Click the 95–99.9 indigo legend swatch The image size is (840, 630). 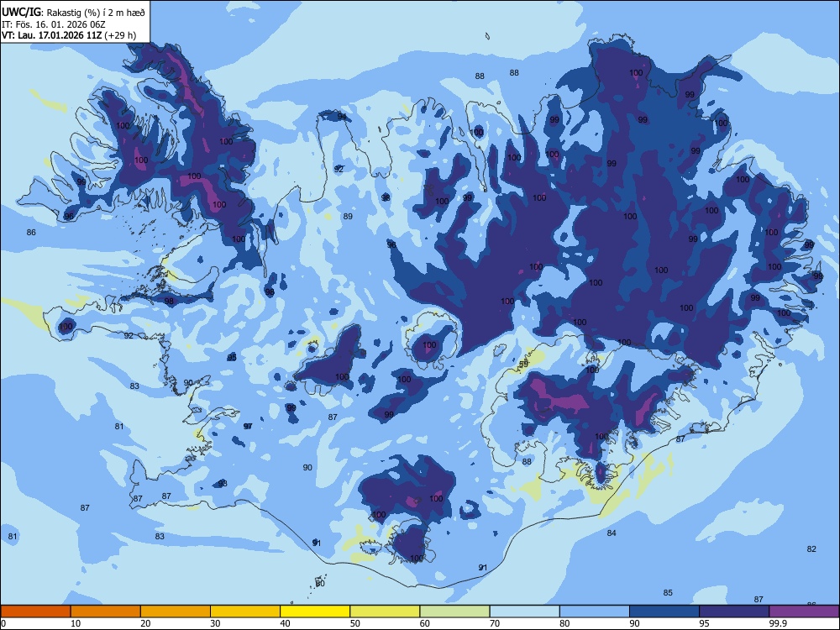point(734,612)
